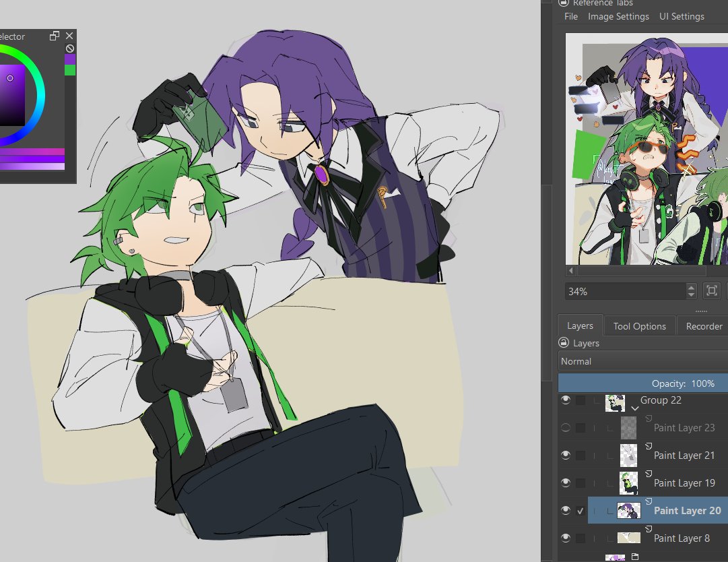
Task: Click the reference image left scroll arrow
Action: [570, 270]
